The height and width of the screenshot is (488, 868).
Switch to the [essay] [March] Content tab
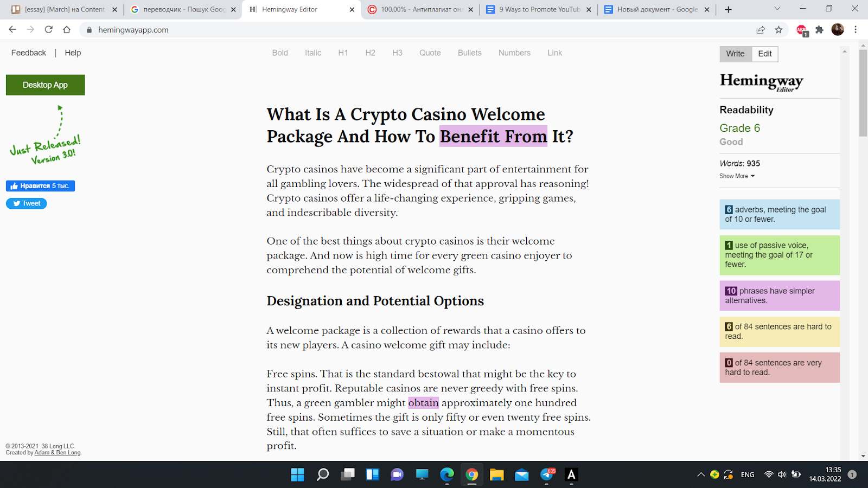(65, 10)
